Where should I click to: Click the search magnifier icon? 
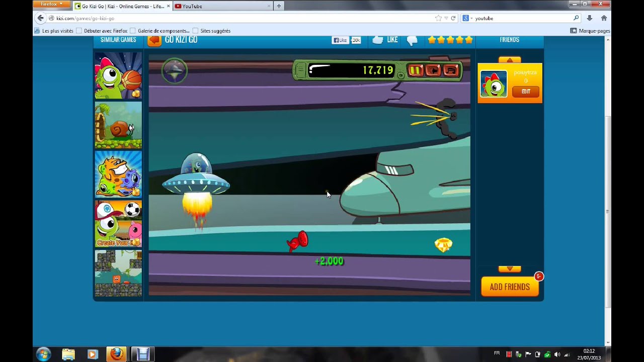click(576, 18)
